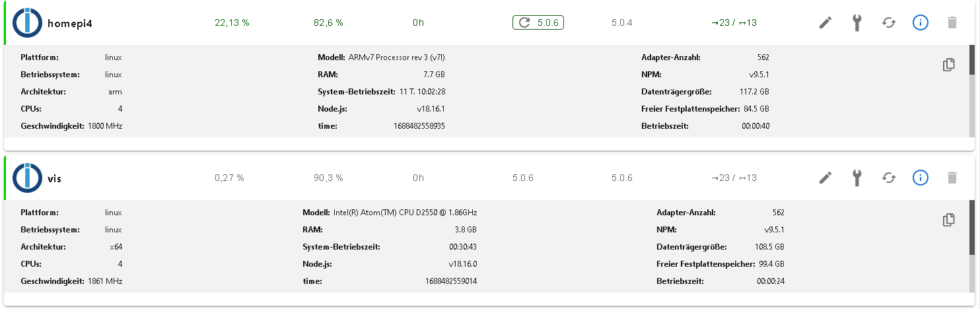Image resolution: width=980 pixels, height=309 pixels.
Task: Select the vis host name
Action: click(x=54, y=178)
